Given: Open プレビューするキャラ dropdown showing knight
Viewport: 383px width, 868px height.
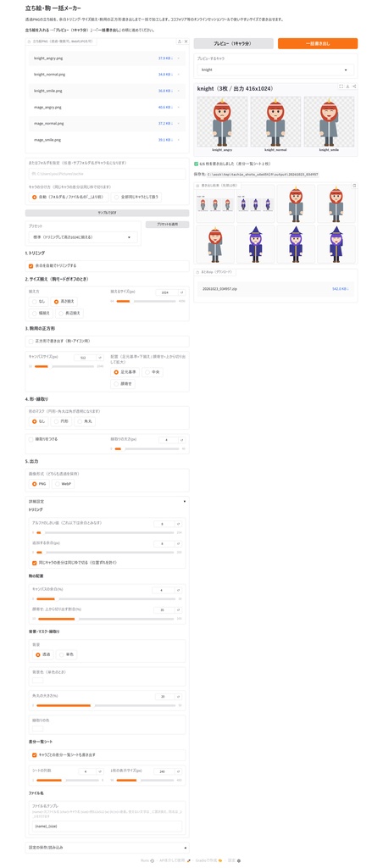Looking at the screenshot, I should coord(275,70).
